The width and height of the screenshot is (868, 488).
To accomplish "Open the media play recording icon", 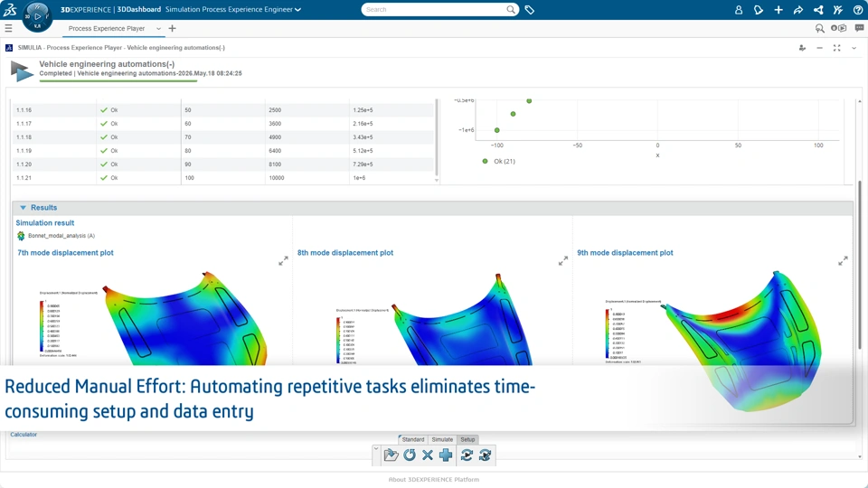I will pos(839,28).
